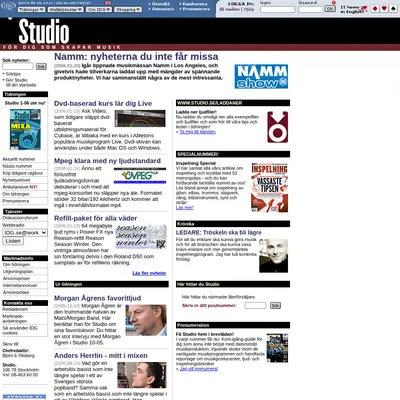Open the Läs fler nyheter link
This screenshot has height=400, width=400.
pos(149,273)
